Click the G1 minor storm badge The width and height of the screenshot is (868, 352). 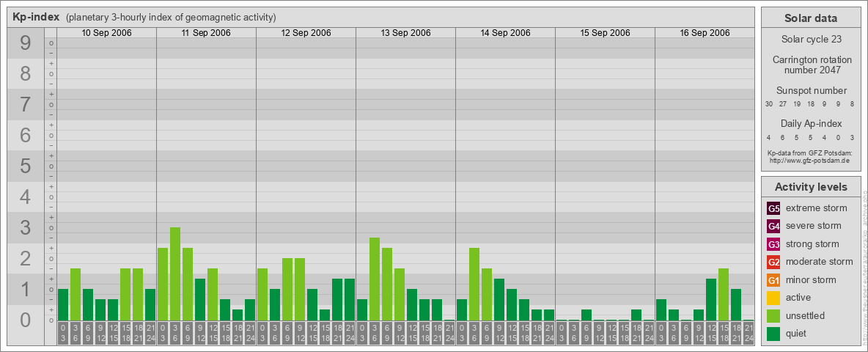(x=773, y=280)
